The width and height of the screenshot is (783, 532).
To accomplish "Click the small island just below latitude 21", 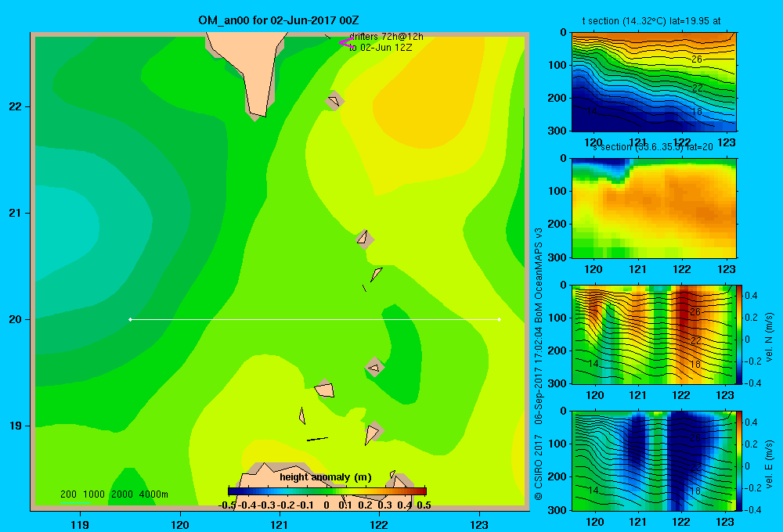I will 365,239.
